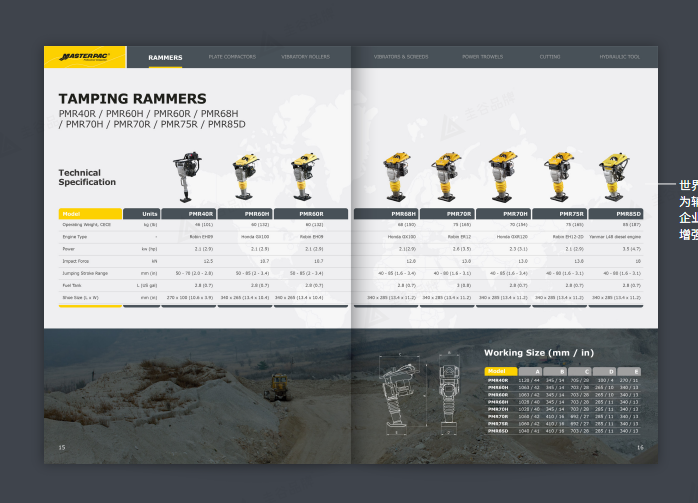
Task: Click the rammer dimension line drawing
Action: point(414,394)
